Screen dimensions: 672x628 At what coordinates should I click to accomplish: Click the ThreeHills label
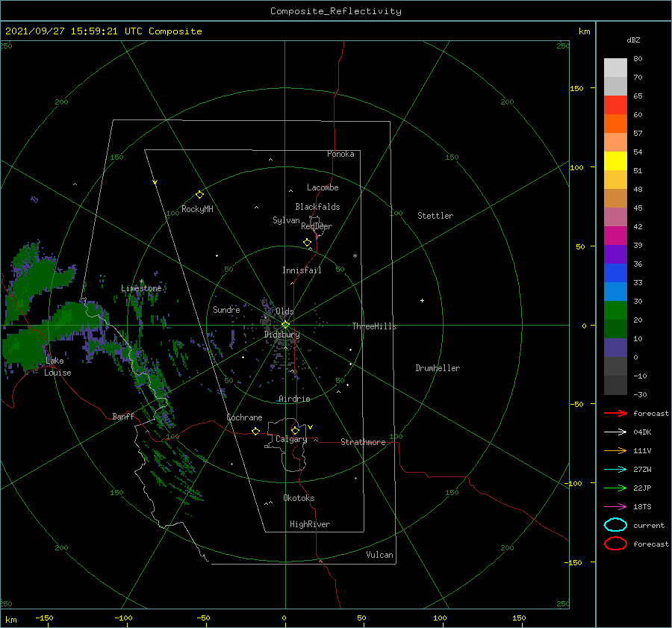click(x=374, y=326)
